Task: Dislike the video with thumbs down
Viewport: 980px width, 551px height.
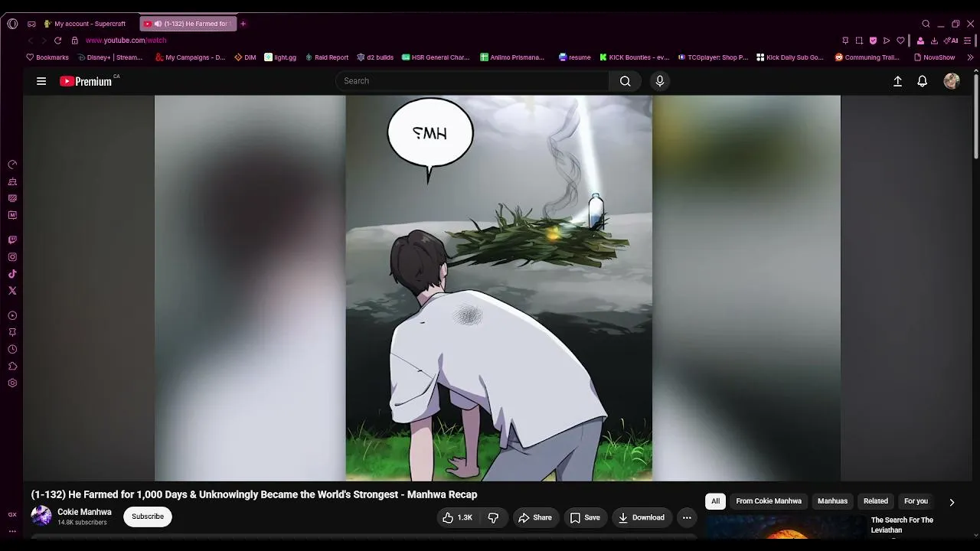Action: (x=493, y=518)
